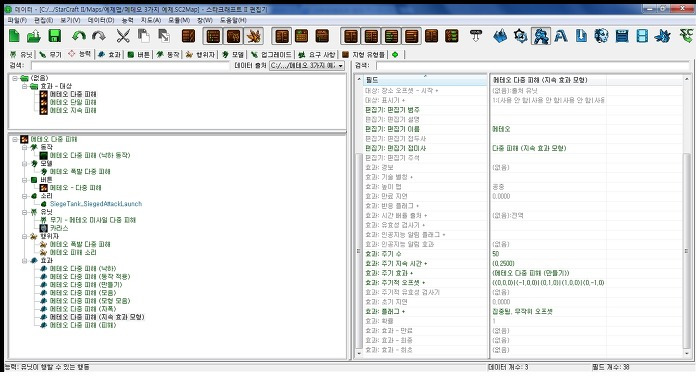Open the 데이터(D) menu
This screenshot has width=700, height=376.
[101, 20]
